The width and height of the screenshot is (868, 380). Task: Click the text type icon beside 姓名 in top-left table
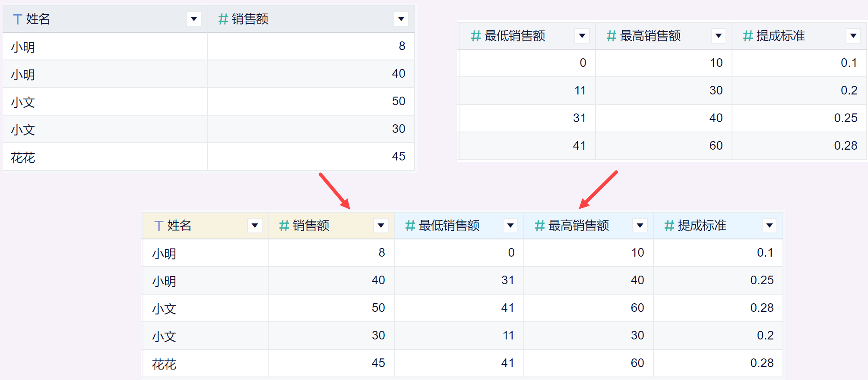coord(17,19)
